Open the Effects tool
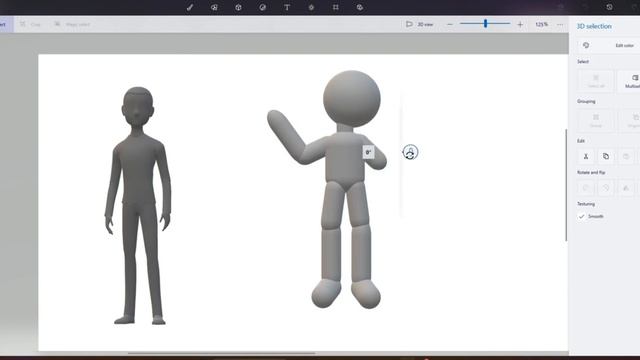 [x=311, y=7]
